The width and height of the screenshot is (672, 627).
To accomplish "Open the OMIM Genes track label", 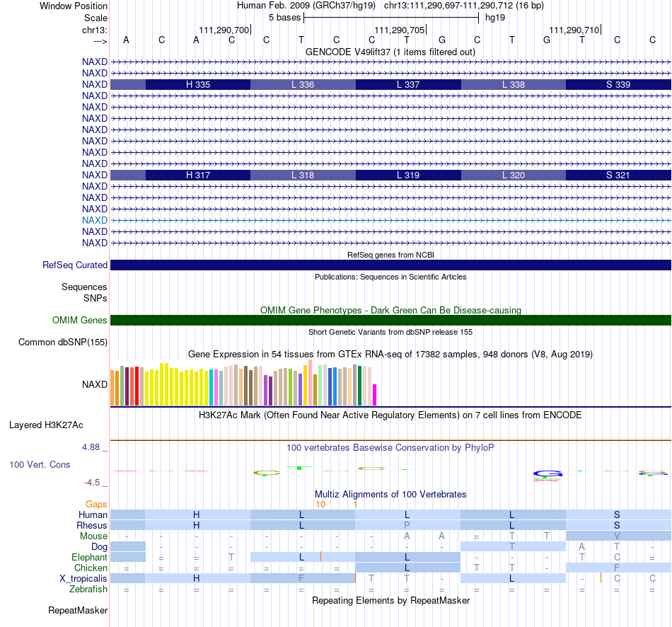I will point(79,321).
